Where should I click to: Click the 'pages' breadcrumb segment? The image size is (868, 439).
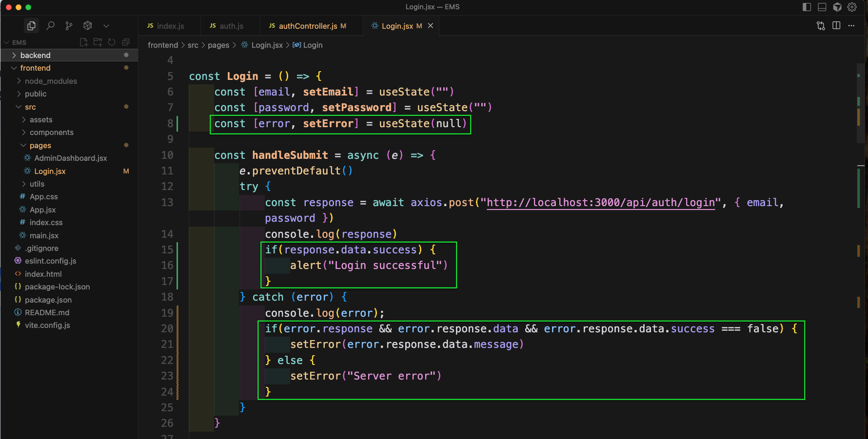point(218,45)
